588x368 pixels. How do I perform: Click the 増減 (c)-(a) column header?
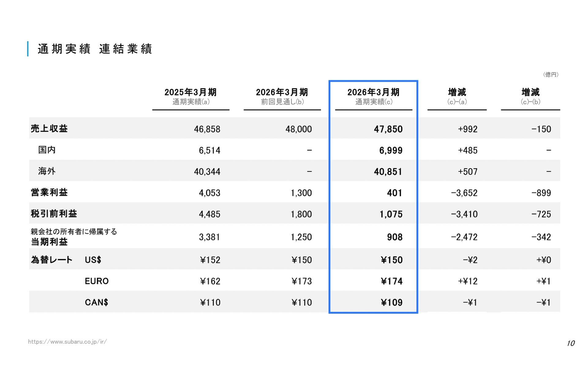click(457, 96)
